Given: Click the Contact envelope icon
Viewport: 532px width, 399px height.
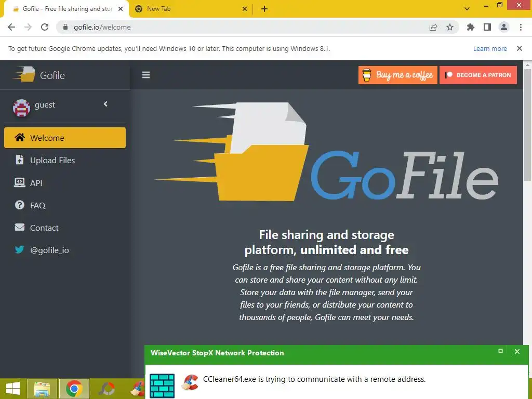Looking at the screenshot, I should tap(20, 227).
